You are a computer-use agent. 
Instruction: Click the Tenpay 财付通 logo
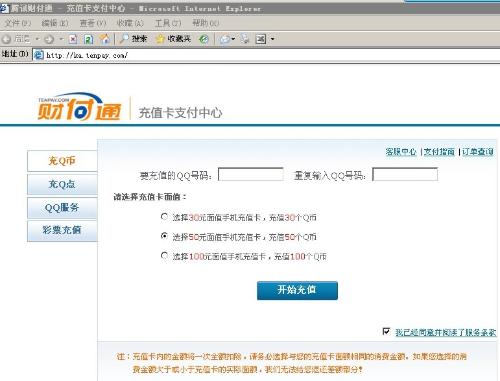click(x=79, y=107)
